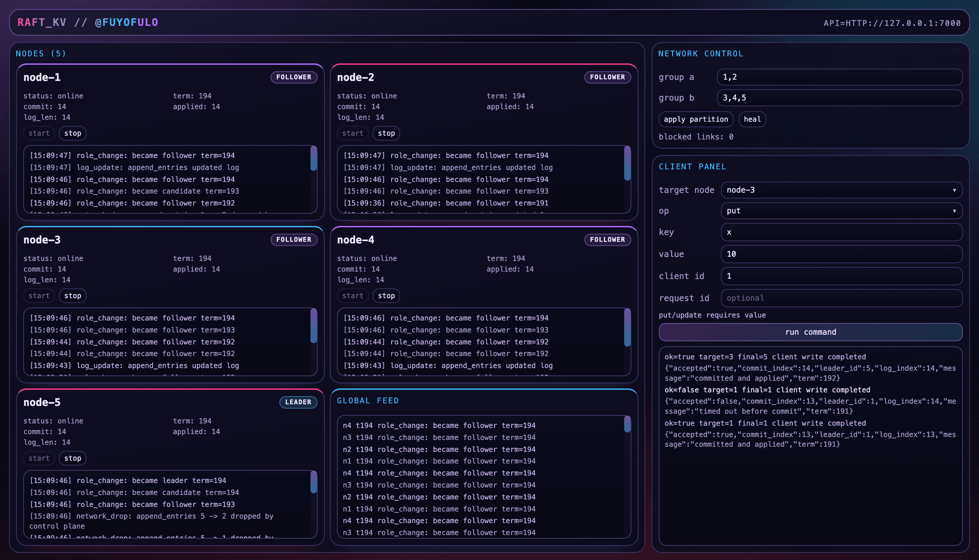The width and height of the screenshot is (979, 560).
Task: Click node-5 'applied: 14' value
Action: [196, 431]
